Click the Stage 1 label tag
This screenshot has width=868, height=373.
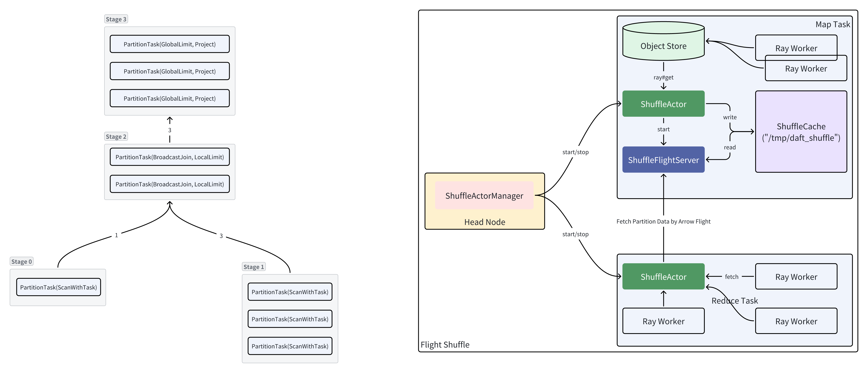253,267
